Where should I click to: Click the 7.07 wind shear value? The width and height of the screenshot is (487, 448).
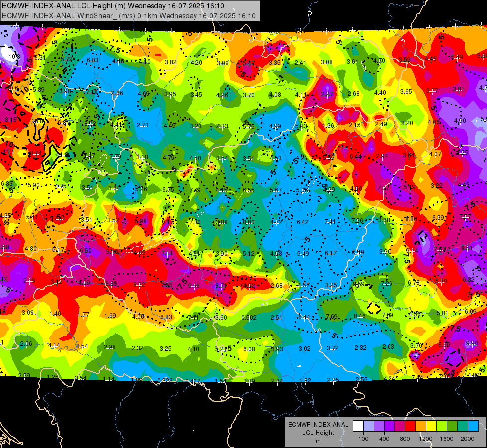tap(383, 188)
